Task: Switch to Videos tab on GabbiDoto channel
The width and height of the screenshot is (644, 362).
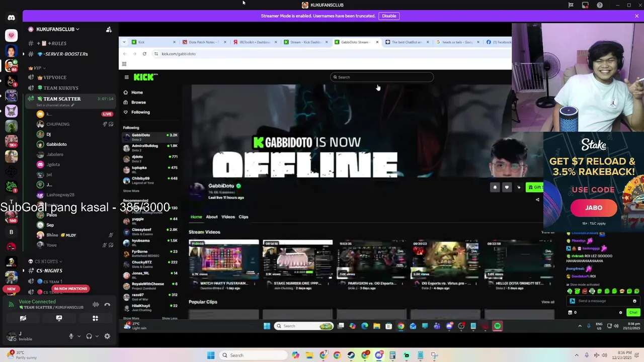Action: tap(228, 217)
